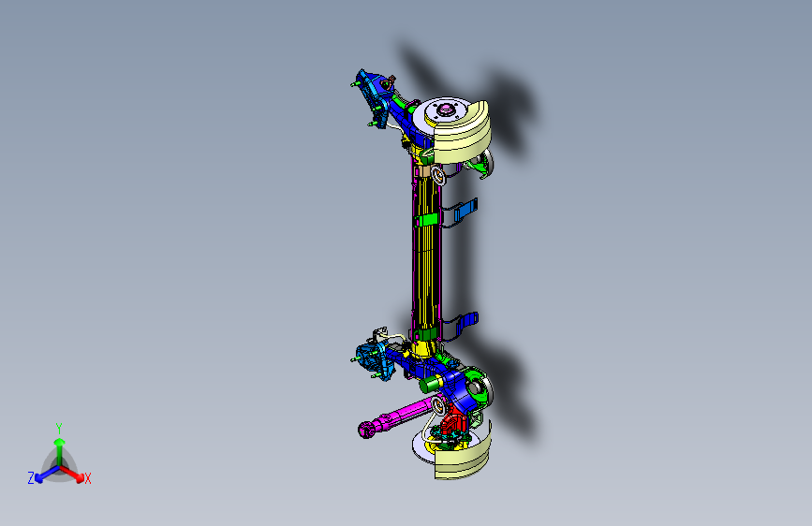Click the blue Z axis on orientation triad
This screenshot has height=526, width=812.
[x=46, y=475]
